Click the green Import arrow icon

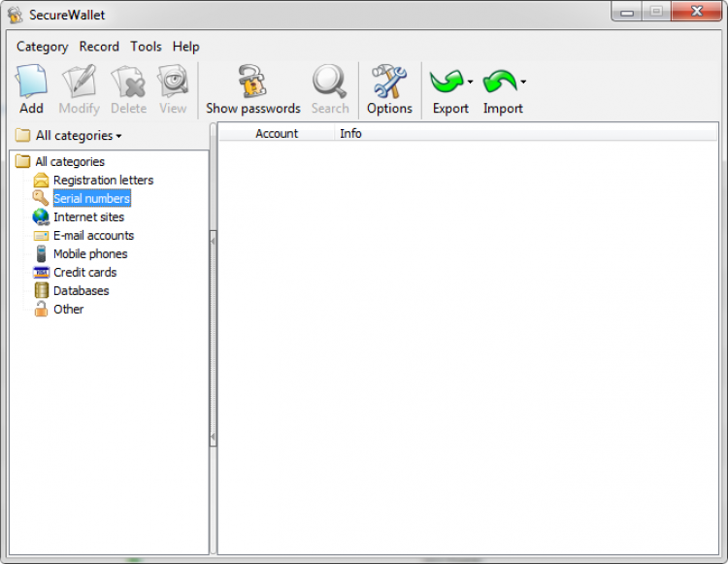(x=500, y=82)
